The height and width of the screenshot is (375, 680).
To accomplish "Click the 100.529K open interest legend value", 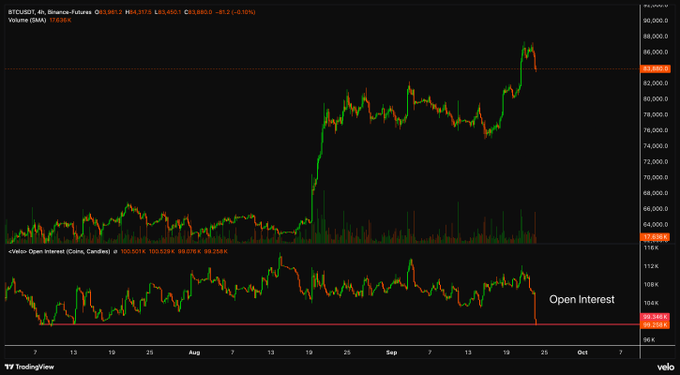I will pos(161,251).
